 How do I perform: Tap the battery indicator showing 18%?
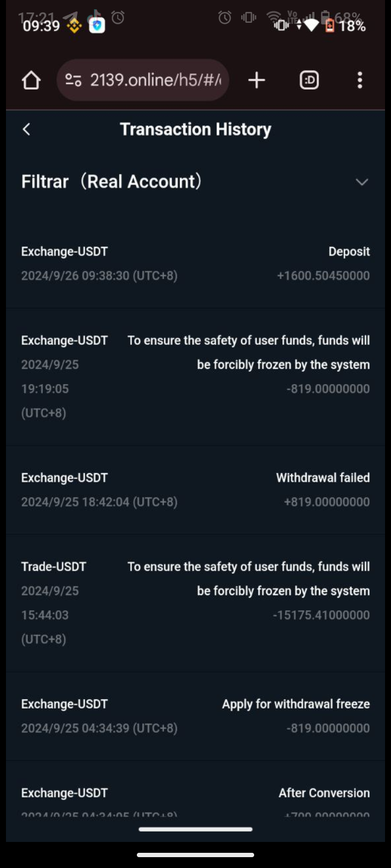pos(346,25)
